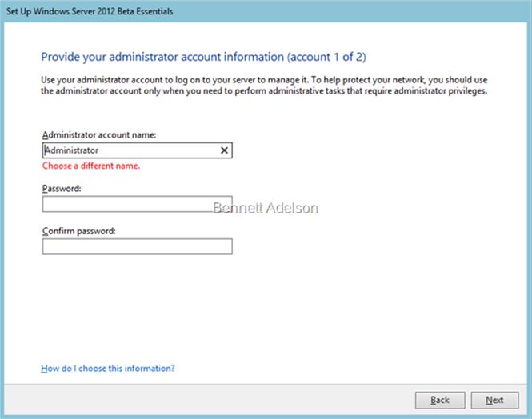The width and height of the screenshot is (532, 419).
Task: Click the 'Use your administrator account to log on' sentence
Action: (160, 81)
